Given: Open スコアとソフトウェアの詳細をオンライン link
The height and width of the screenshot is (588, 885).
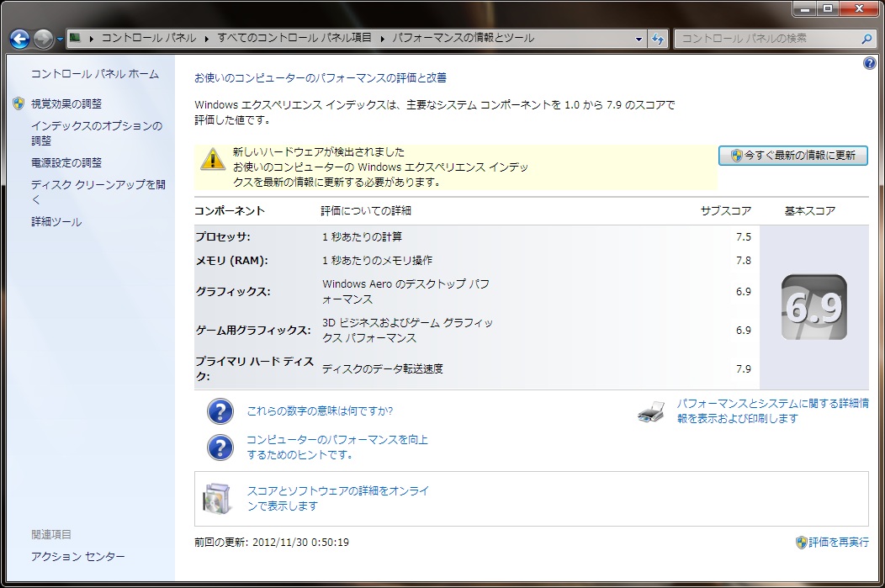Looking at the screenshot, I should pos(338,498).
